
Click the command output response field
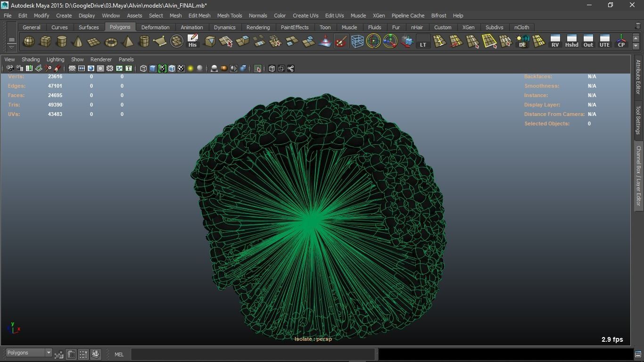[x=505, y=354]
